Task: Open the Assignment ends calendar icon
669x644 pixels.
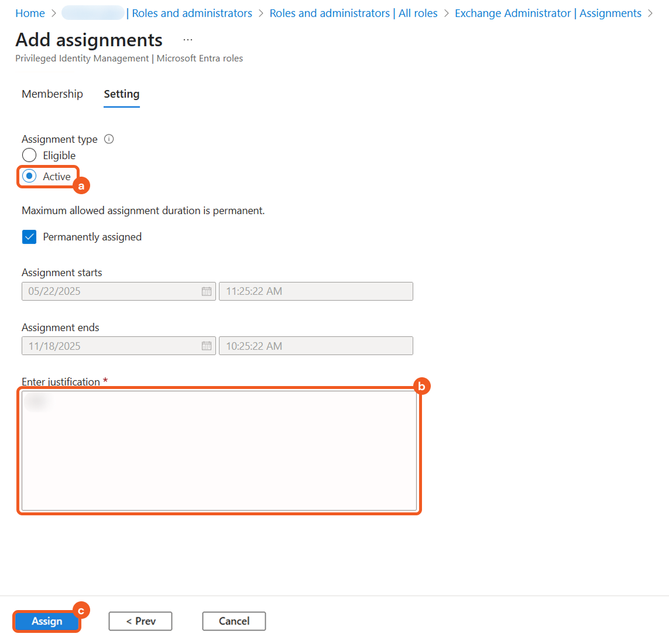Action: [x=207, y=346]
